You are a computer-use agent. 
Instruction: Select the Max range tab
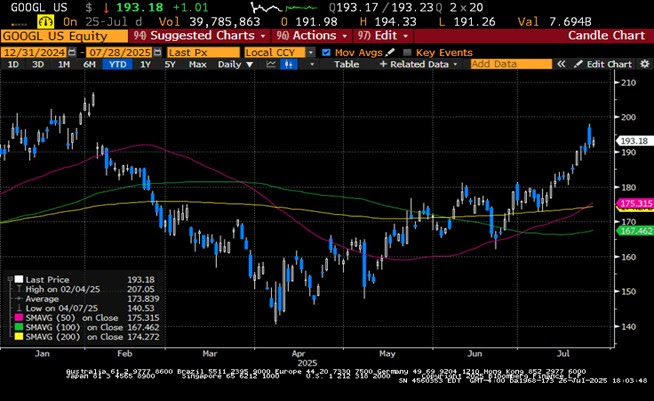[x=197, y=64]
